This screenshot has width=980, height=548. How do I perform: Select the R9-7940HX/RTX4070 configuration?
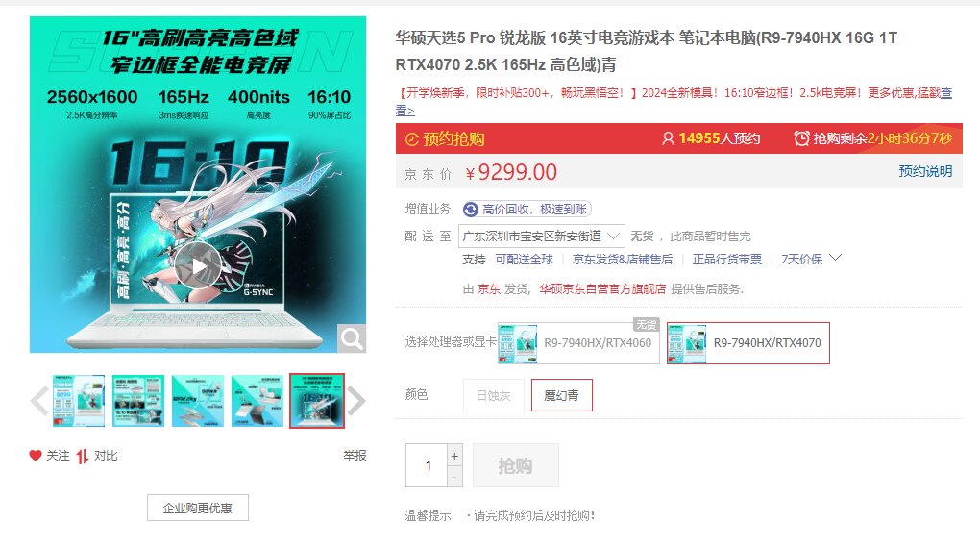tap(748, 343)
